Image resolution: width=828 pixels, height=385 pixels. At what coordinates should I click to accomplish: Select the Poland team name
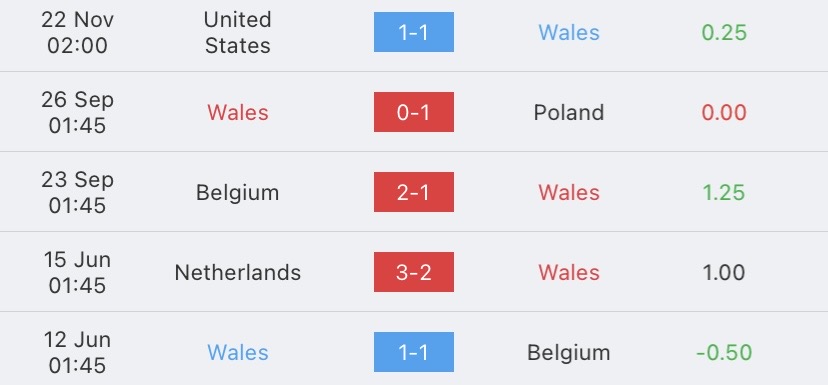click(569, 112)
